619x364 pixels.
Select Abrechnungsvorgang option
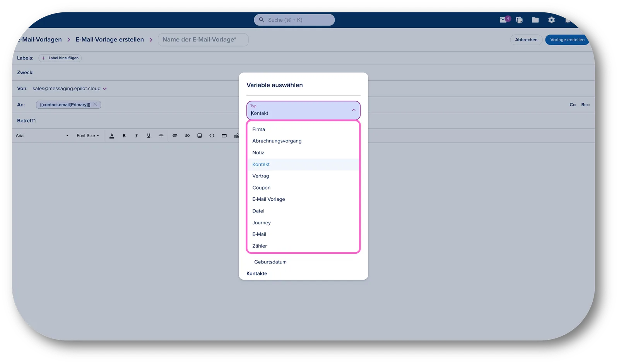[x=303, y=141]
